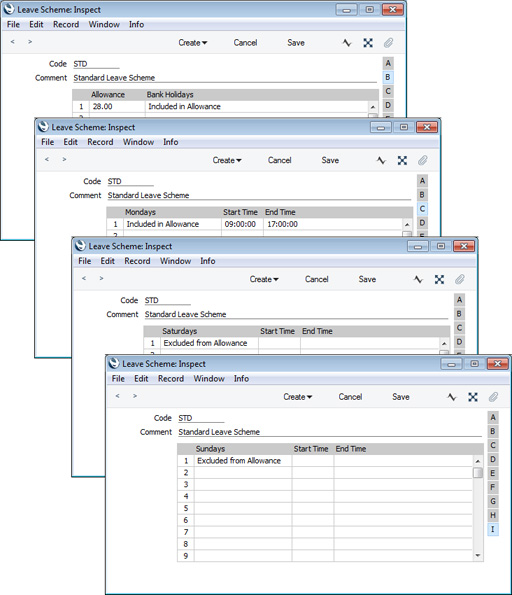Open Create dropdown in Sundays window

[x=298, y=397]
